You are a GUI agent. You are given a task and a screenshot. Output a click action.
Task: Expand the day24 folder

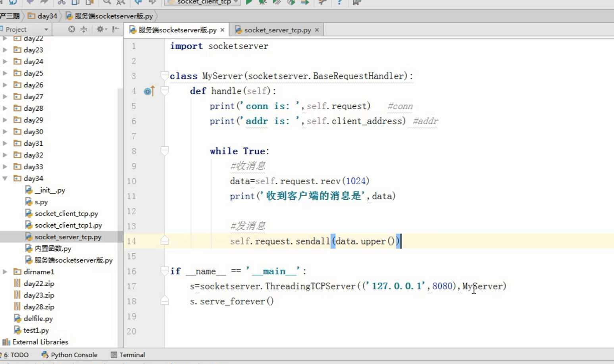5,62
